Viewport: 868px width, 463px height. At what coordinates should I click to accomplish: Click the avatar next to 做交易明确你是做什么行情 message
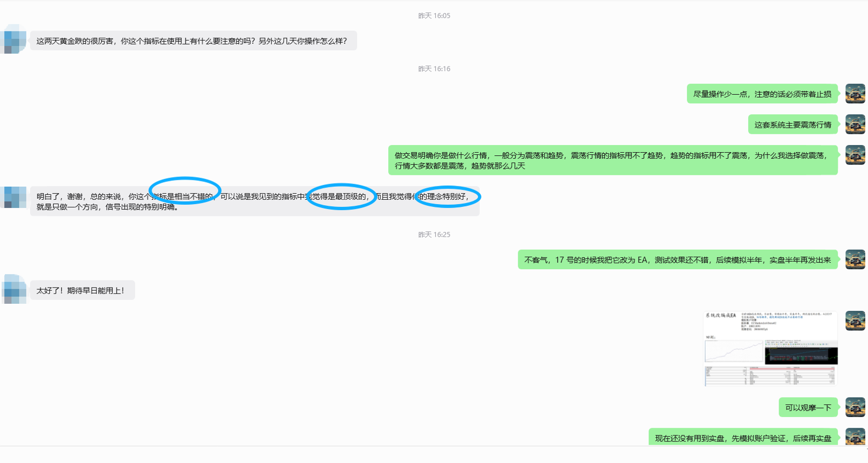(855, 155)
